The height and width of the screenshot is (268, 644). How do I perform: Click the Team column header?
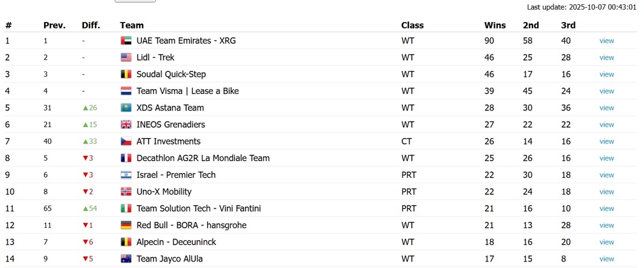coord(131,25)
